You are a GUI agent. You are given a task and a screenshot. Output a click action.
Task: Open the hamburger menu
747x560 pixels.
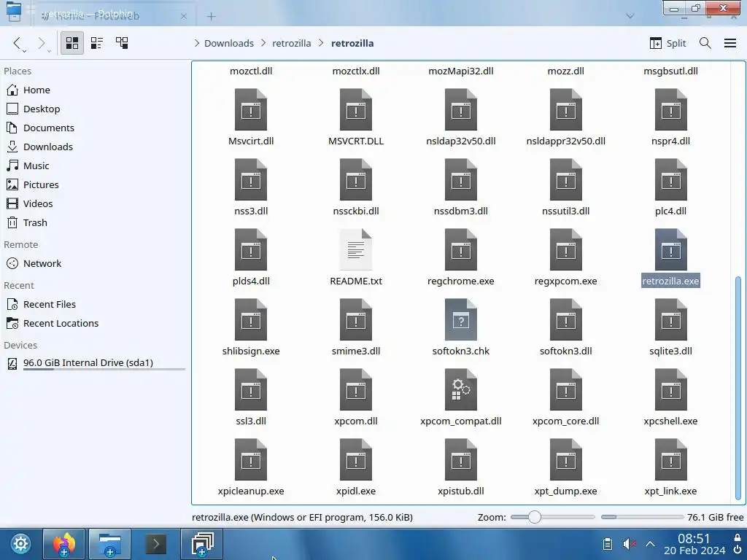point(729,43)
